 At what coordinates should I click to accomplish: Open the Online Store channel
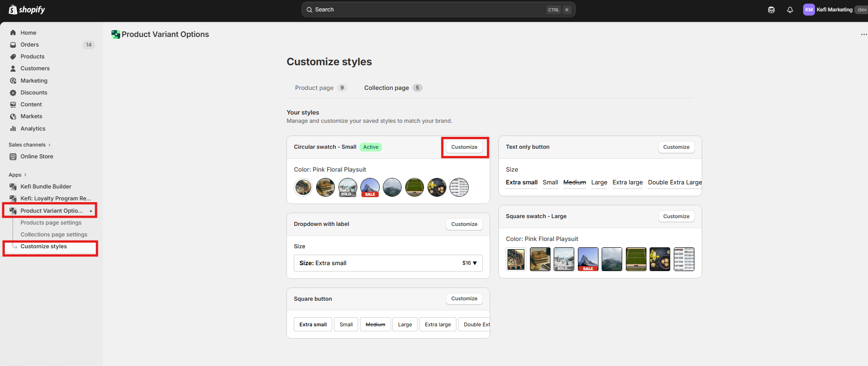pos(37,157)
